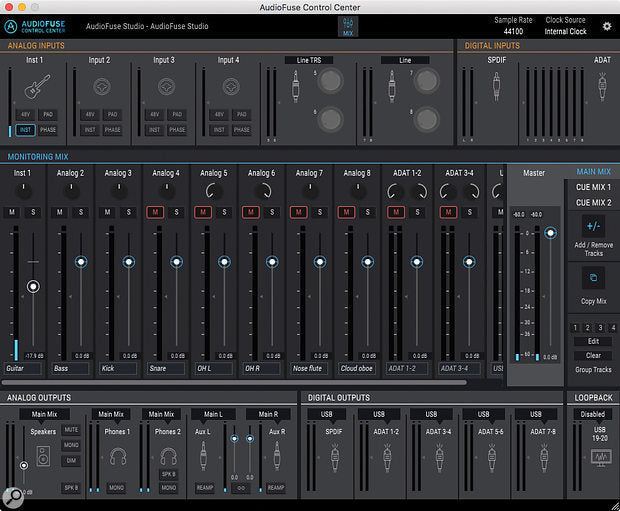Solo the Analog 2 Bass channel
This screenshot has width=620, height=511.
[81, 212]
